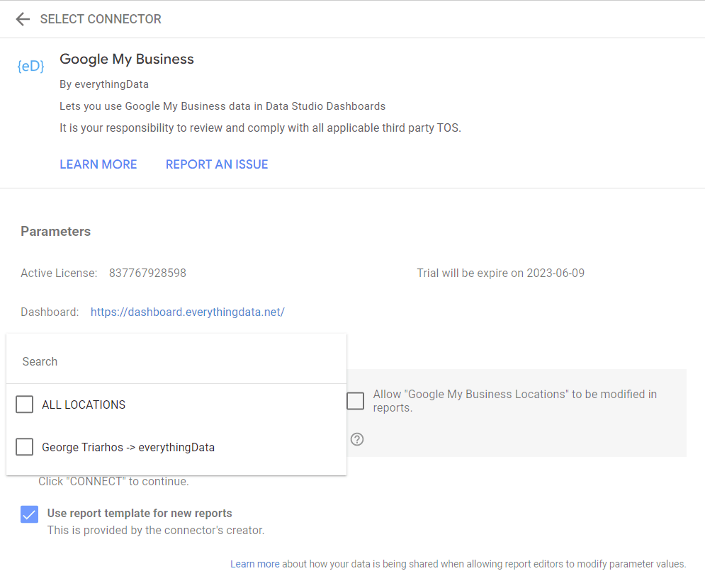Click the Search field in locations dropdown
Screen dimensions: 705x588
(176, 361)
